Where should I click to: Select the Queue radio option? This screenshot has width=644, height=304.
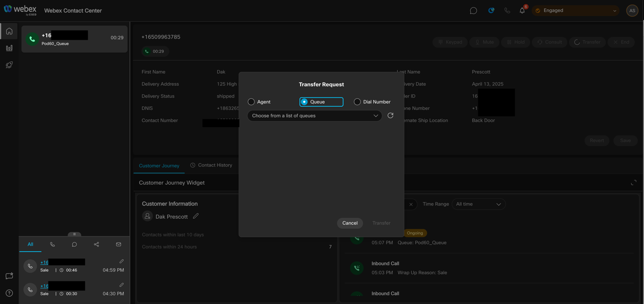(304, 102)
